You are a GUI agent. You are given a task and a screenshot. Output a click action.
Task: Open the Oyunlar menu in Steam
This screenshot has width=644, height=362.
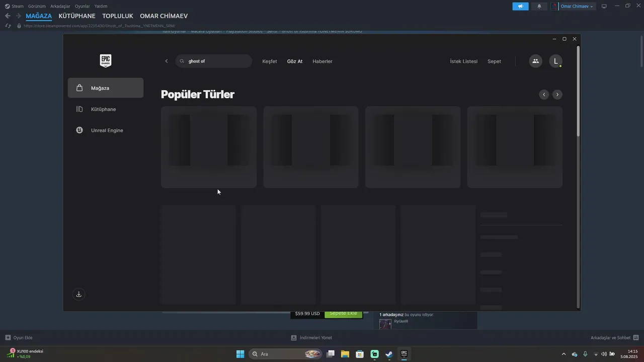[x=83, y=6]
